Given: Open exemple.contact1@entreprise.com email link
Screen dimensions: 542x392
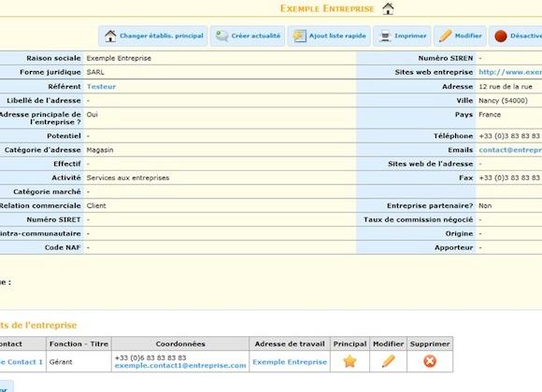Looking at the screenshot, I should [x=180, y=366].
